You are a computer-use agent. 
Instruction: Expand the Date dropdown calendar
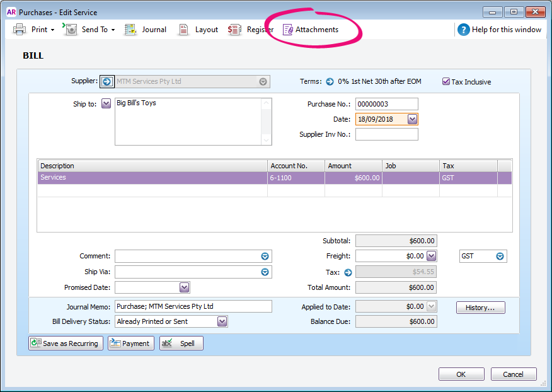[412, 119]
